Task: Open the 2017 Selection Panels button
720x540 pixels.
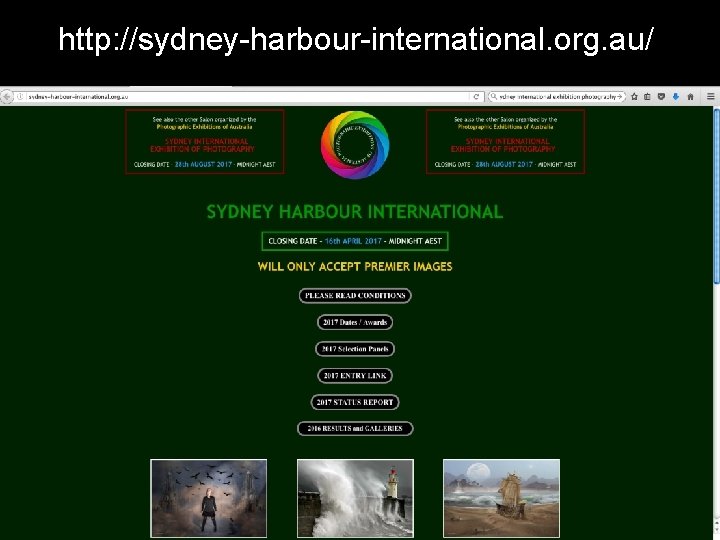Action: [355, 349]
